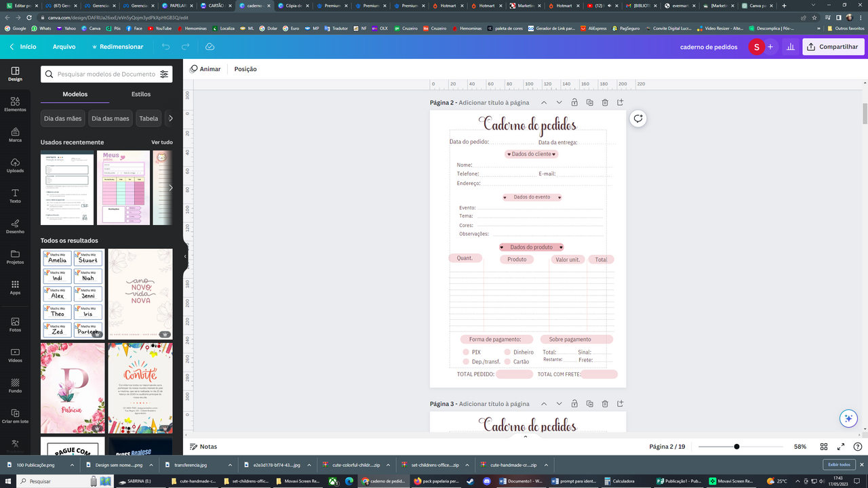
Task: Open Windows Start menu
Action: (x=7, y=481)
